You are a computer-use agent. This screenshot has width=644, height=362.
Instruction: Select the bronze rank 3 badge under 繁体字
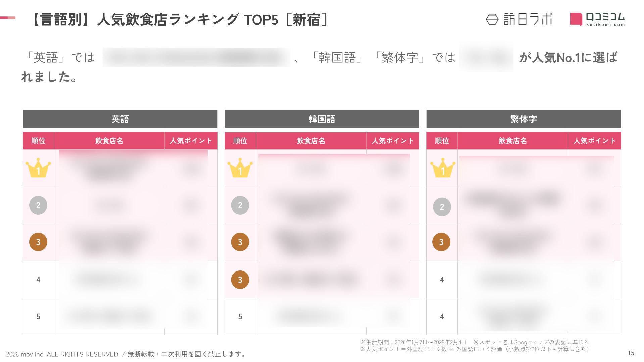(441, 242)
